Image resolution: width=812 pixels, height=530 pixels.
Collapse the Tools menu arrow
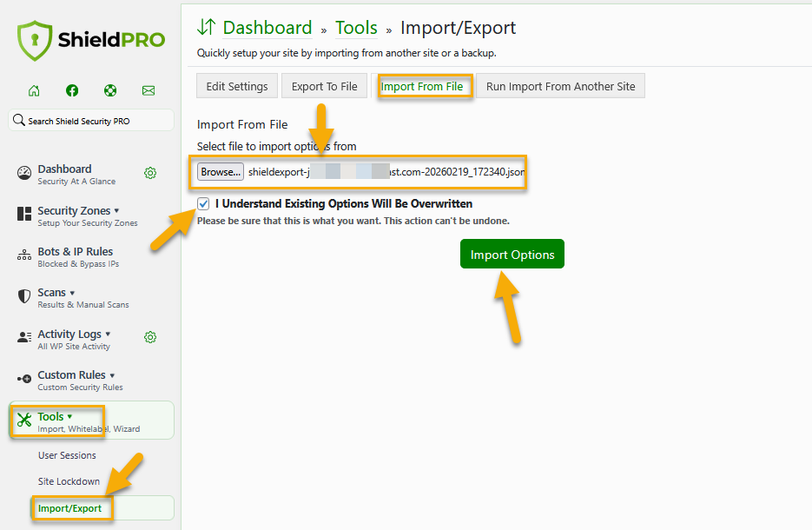[x=69, y=416]
